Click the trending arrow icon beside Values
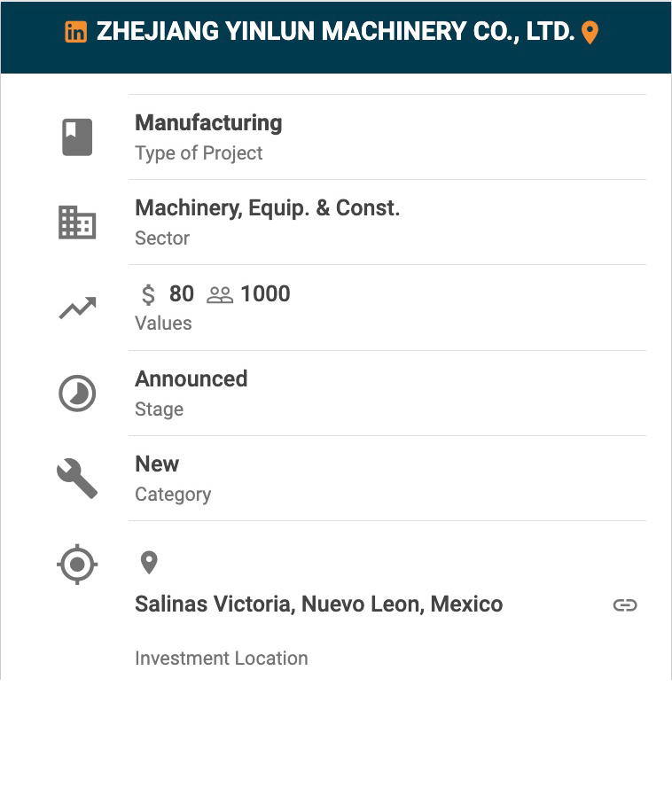Image resolution: width=672 pixels, height=803 pixels. click(77, 308)
